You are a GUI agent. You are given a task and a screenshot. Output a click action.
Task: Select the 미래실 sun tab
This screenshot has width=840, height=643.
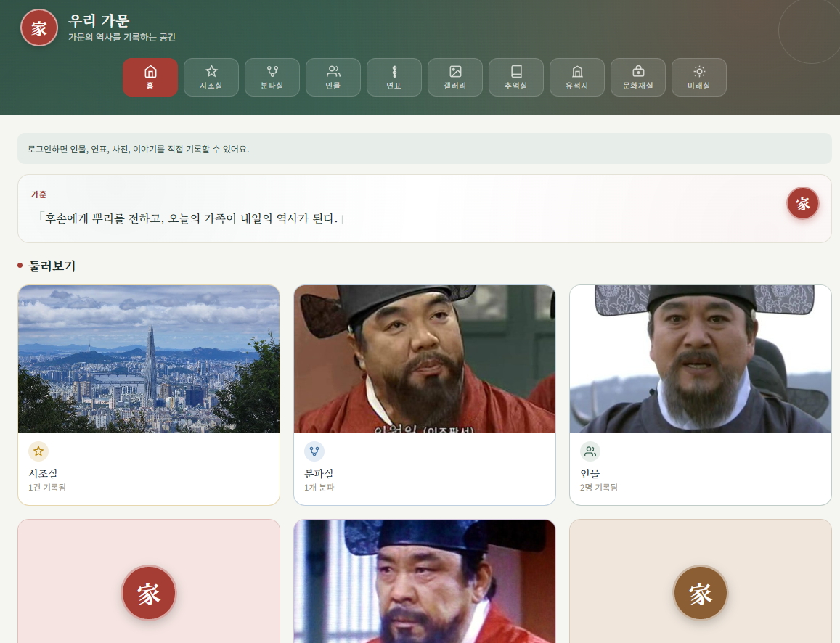pos(699,77)
